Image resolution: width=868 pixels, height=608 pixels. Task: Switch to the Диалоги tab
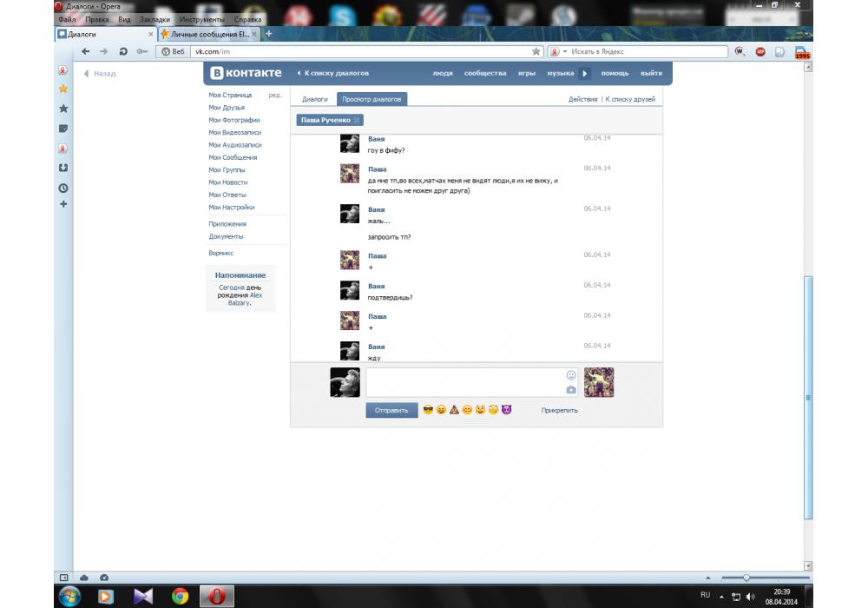314,100
